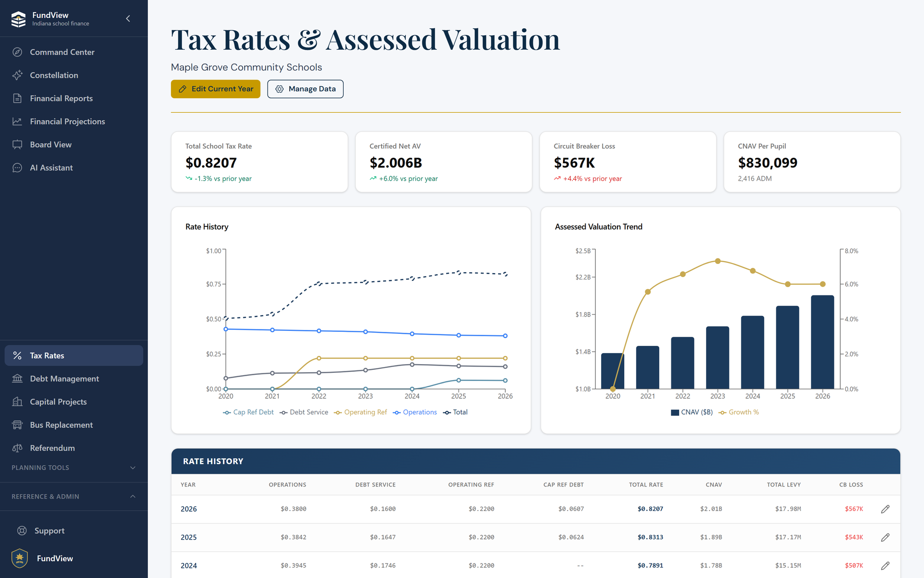
Task: Open Constellation from the sidebar
Action: tap(74, 75)
